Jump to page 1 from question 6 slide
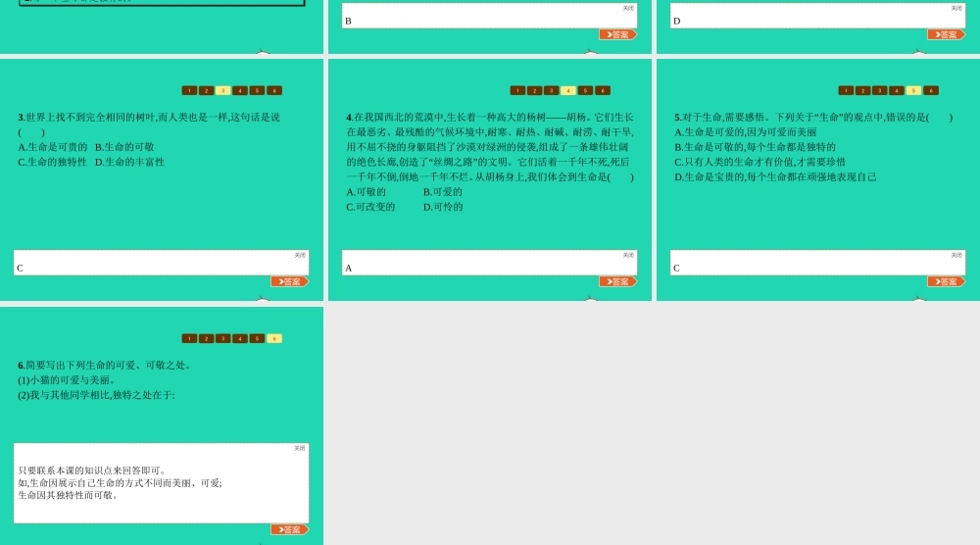980x545 pixels. tap(189, 339)
